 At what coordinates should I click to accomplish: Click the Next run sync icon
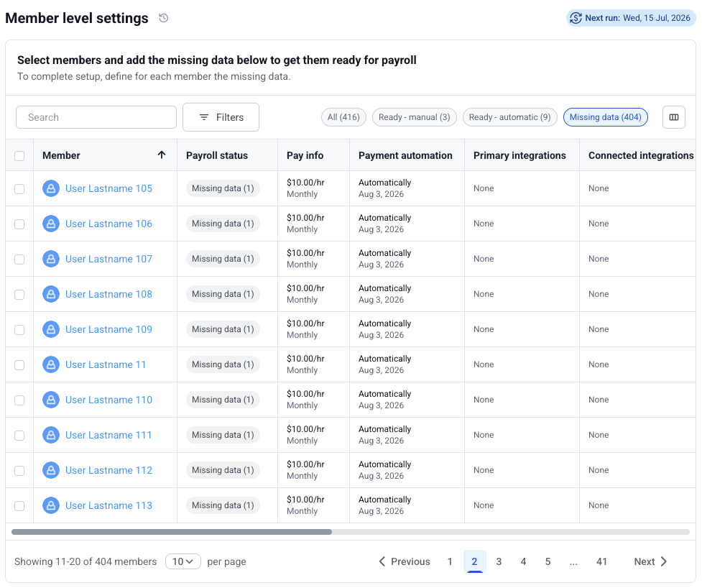pyautogui.click(x=576, y=18)
